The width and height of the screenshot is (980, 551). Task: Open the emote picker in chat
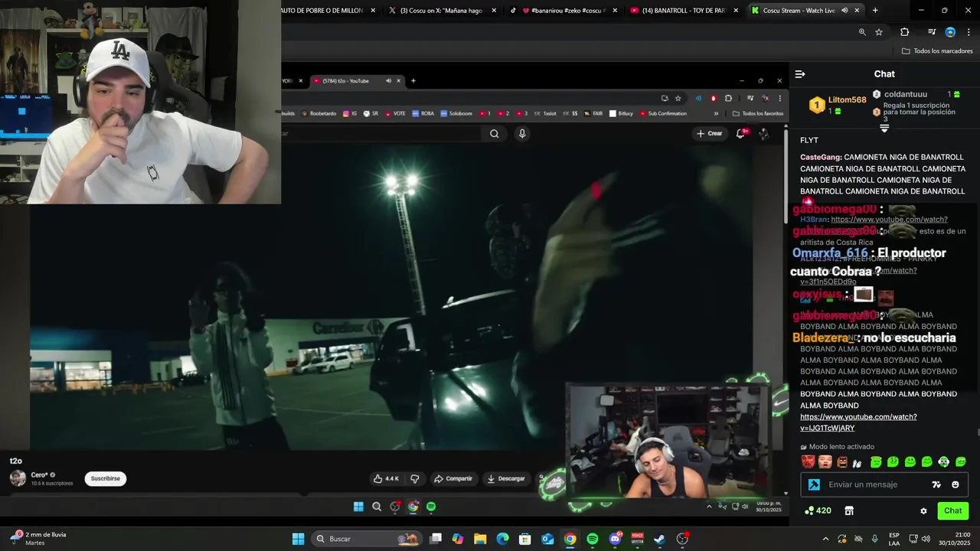(x=955, y=484)
